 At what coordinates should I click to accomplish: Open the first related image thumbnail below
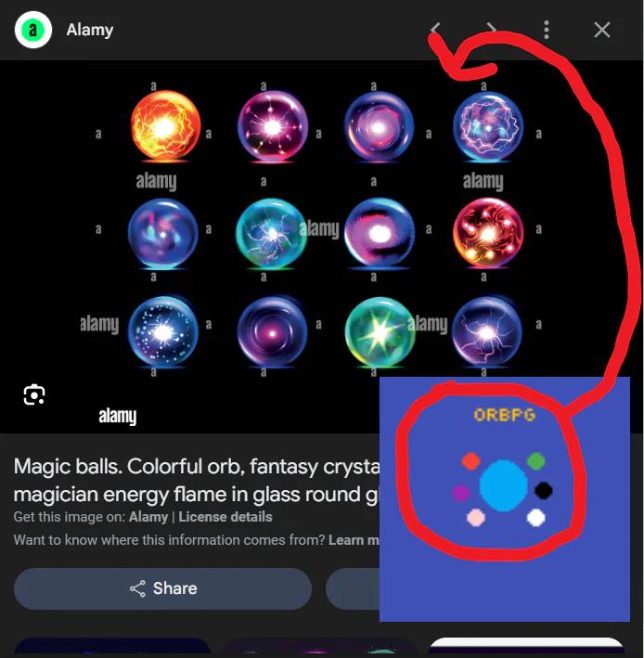coord(112,645)
